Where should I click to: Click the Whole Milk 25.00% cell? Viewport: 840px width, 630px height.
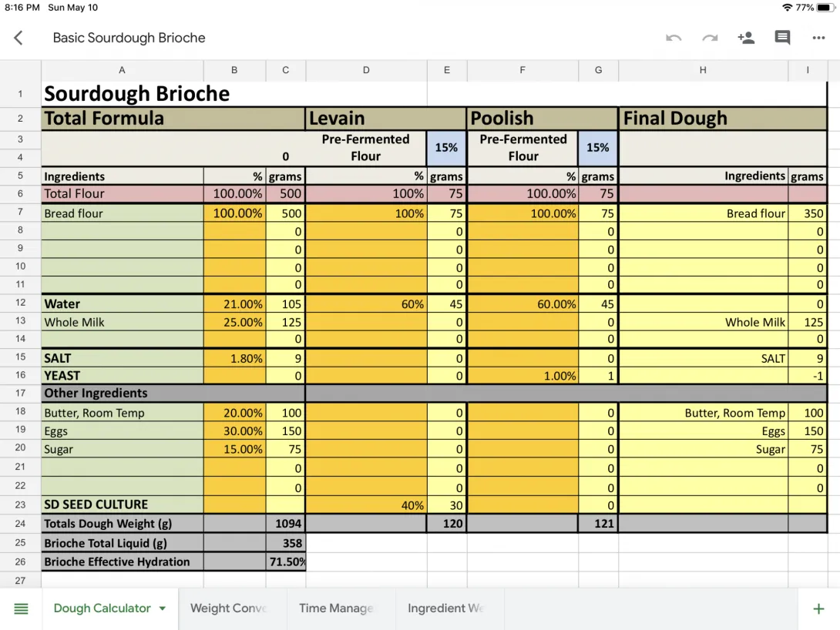tap(234, 323)
